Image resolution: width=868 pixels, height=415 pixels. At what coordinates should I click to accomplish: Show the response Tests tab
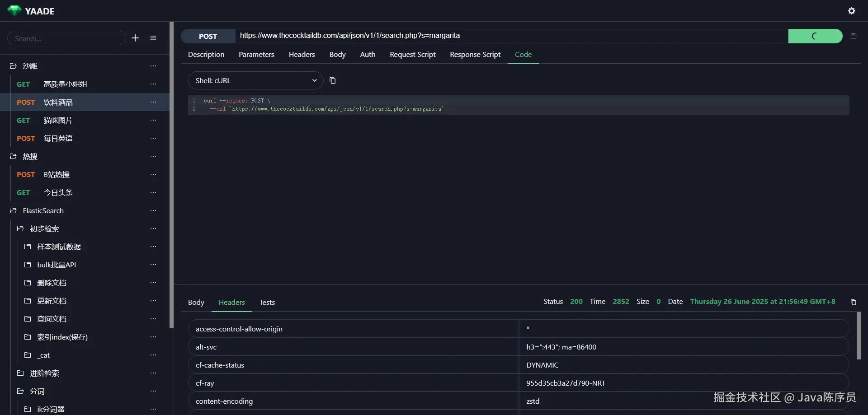[267, 303]
